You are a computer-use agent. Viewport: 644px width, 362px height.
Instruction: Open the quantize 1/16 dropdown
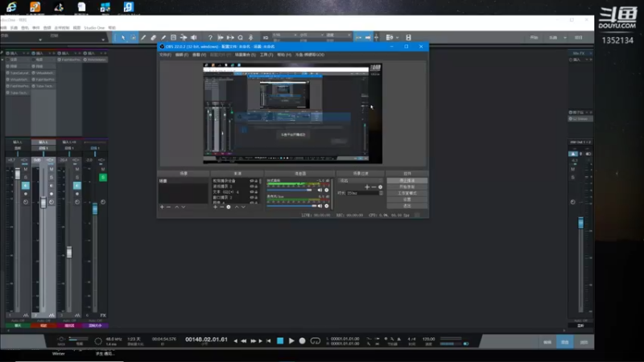(x=285, y=35)
